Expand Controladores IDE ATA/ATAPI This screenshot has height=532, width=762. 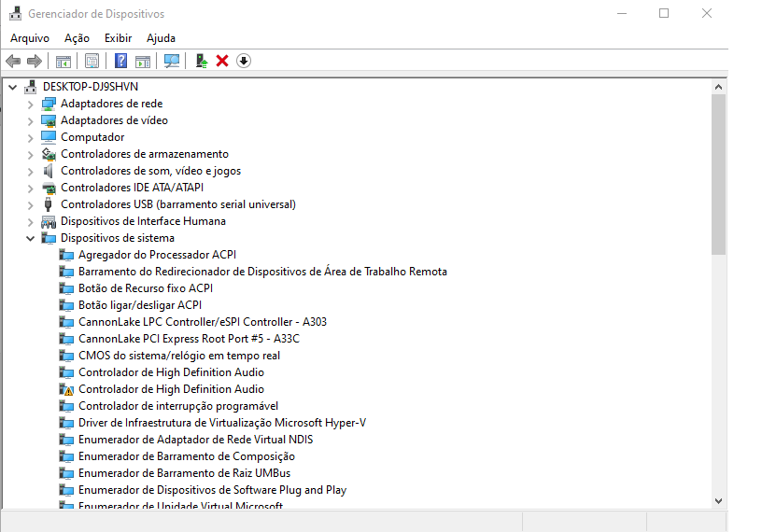click(31, 189)
